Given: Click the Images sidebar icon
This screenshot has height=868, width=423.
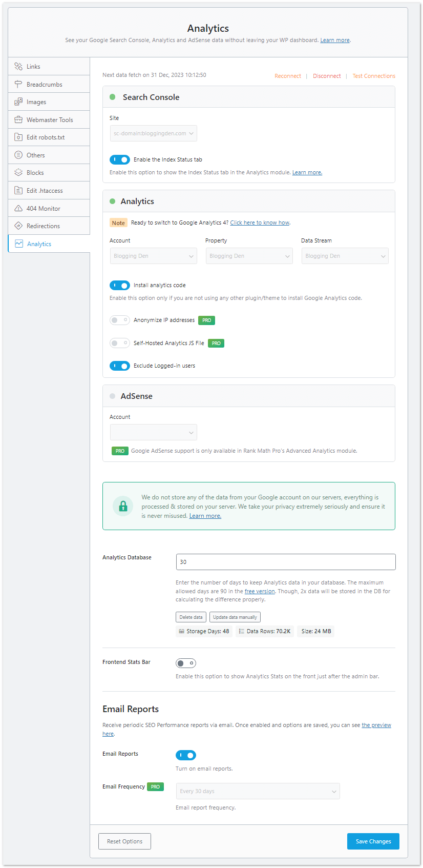Looking at the screenshot, I should coord(18,102).
